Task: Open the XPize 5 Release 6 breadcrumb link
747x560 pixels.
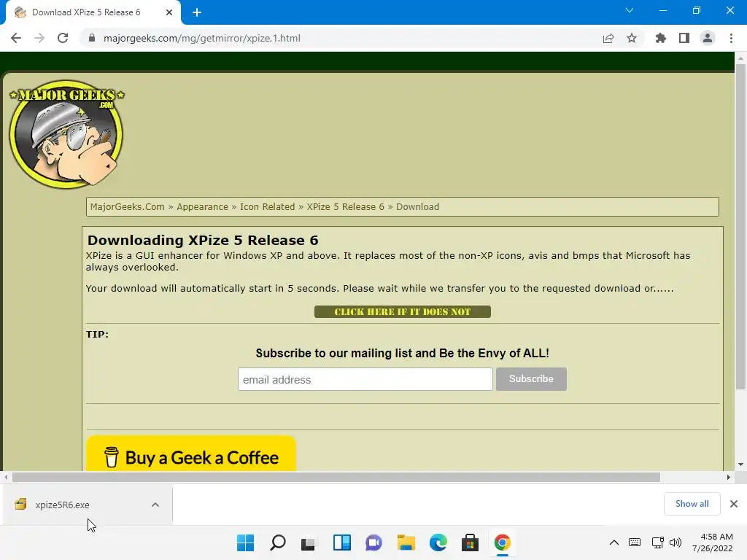Action: pos(345,206)
